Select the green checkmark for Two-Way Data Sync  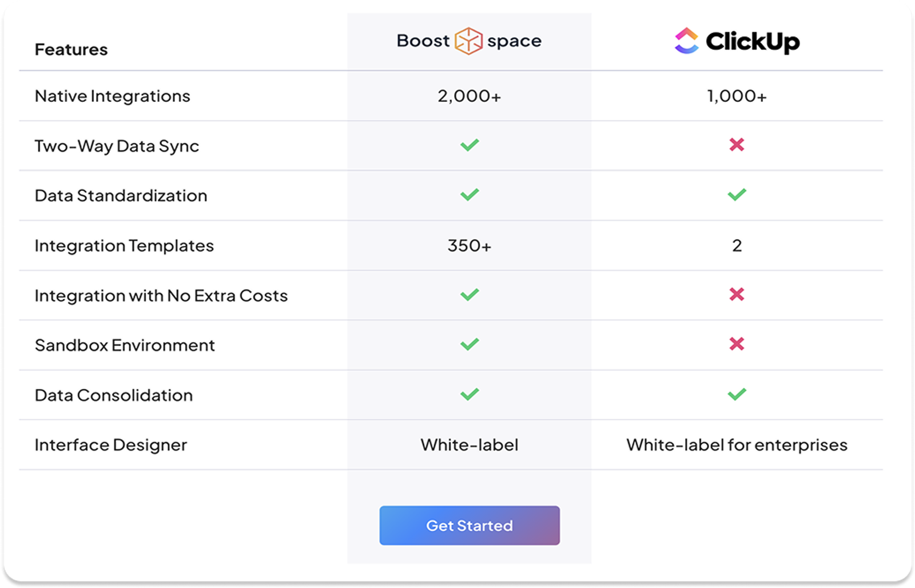tap(469, 145)
